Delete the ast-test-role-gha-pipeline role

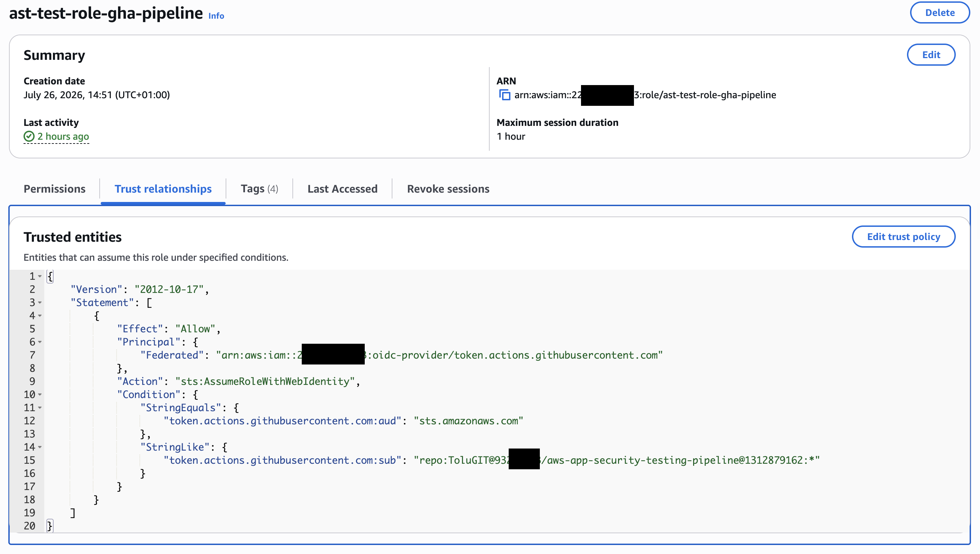coord(939,12)
